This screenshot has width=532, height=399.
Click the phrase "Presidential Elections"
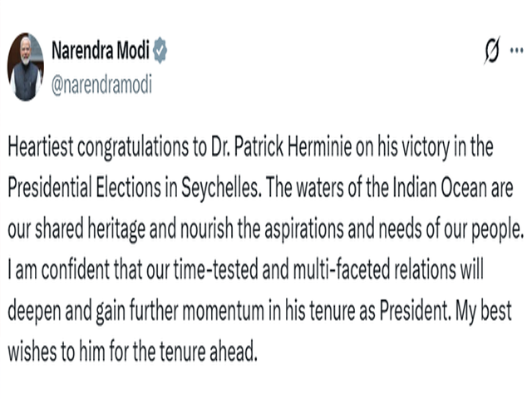point(81,185)
